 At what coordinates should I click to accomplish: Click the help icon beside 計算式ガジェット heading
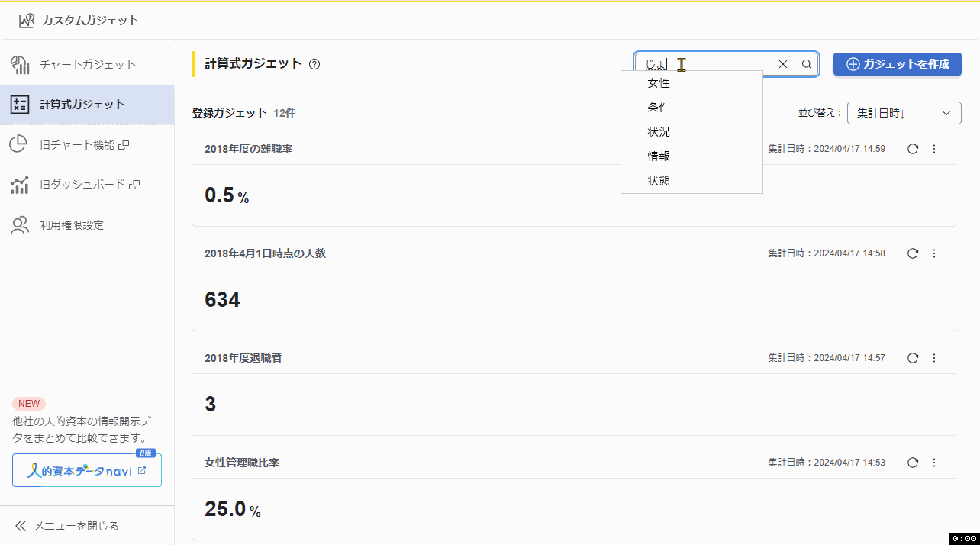pyautogui.click(x=314, y=64)
